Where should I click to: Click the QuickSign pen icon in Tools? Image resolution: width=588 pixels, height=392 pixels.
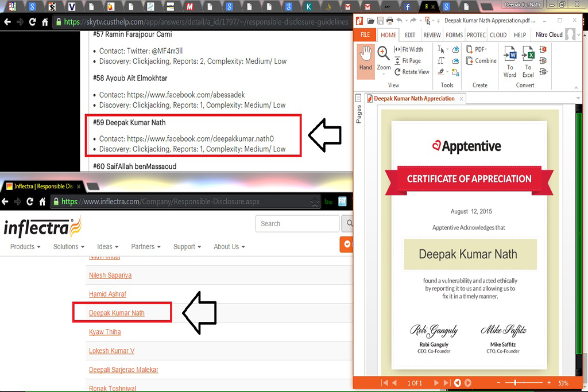[441, 72]
